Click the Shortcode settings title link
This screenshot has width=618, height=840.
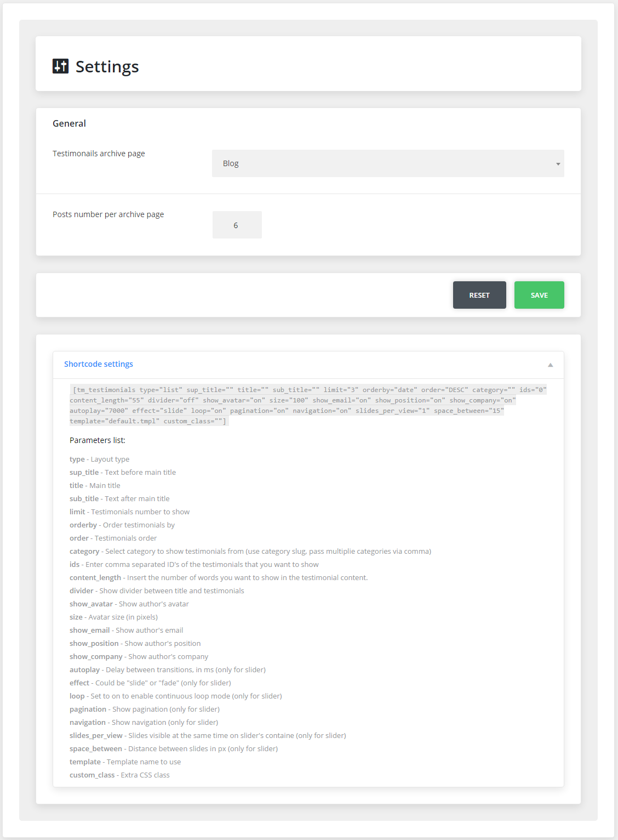pos(99,364)
